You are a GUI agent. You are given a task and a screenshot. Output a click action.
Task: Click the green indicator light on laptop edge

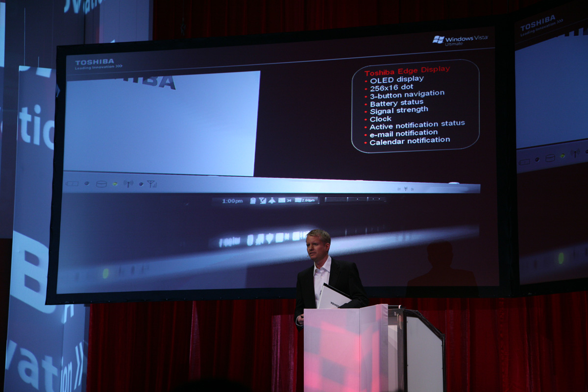(115, 184)
